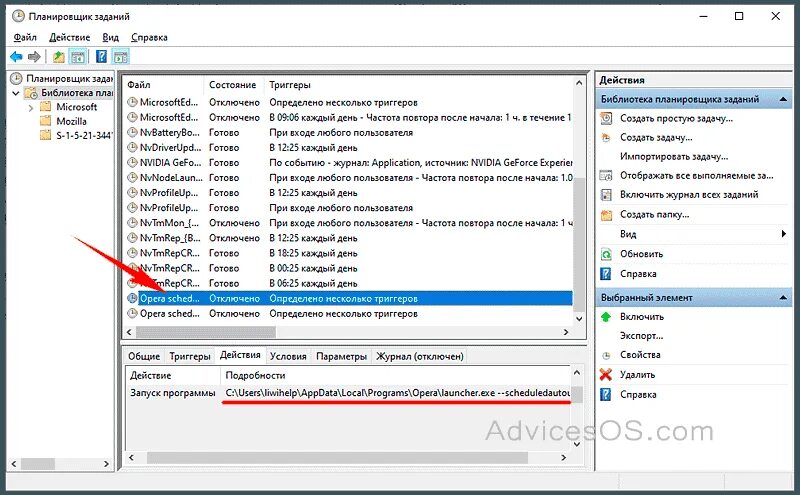Viewport: 800px width, 495px height.
Task: Collapse the Библиотека планировщика tree node
Action: coord(16,93)
